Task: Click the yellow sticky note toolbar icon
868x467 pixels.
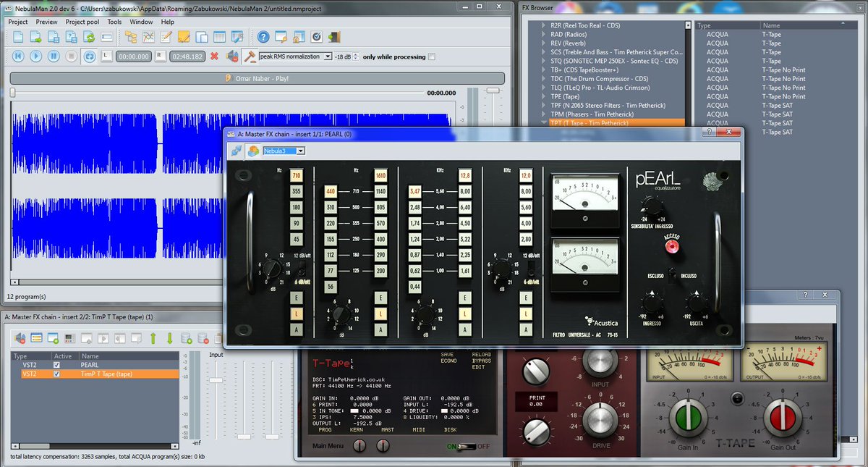Action: pyautogui.click(x=184, y=36)
